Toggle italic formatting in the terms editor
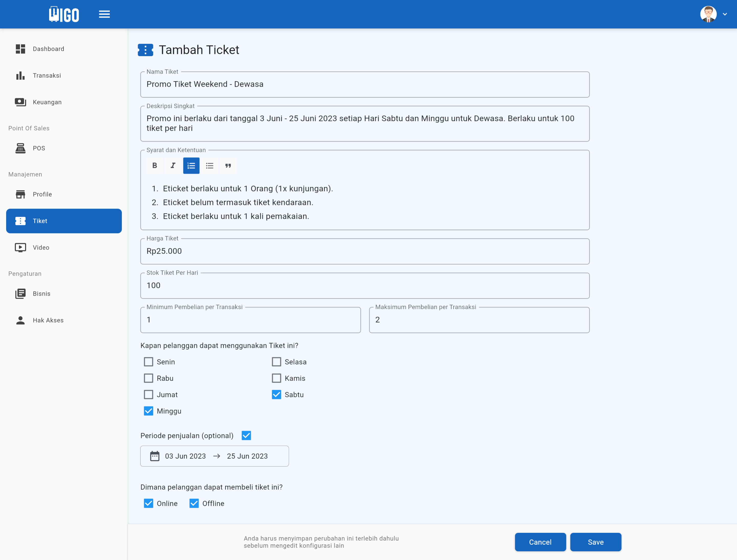The height and width of the screenshot is (560, 737). point(173,165)
